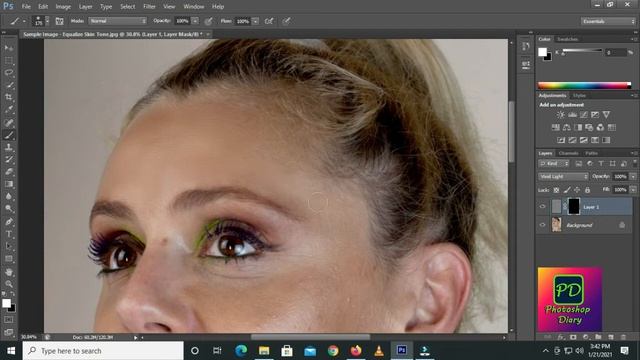
Task: Select the Gradient tool
Action: (x=9, y=184)
